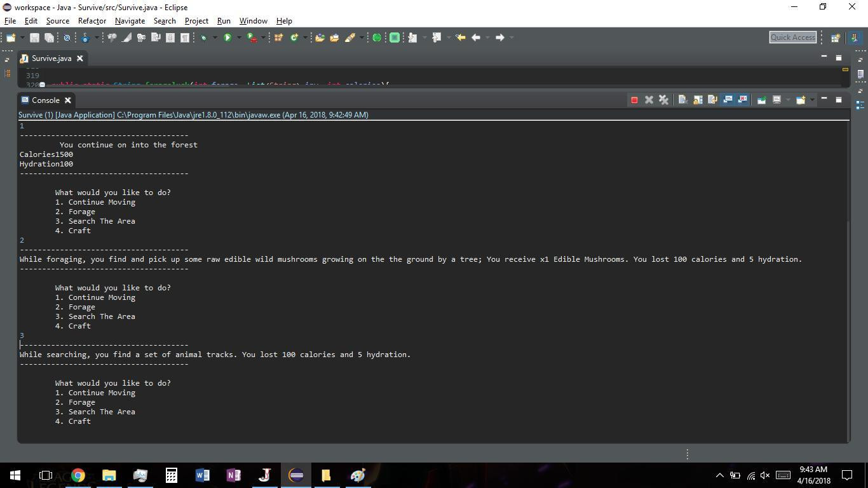Click the Last Edit Location arrow

tap(461, 37)
